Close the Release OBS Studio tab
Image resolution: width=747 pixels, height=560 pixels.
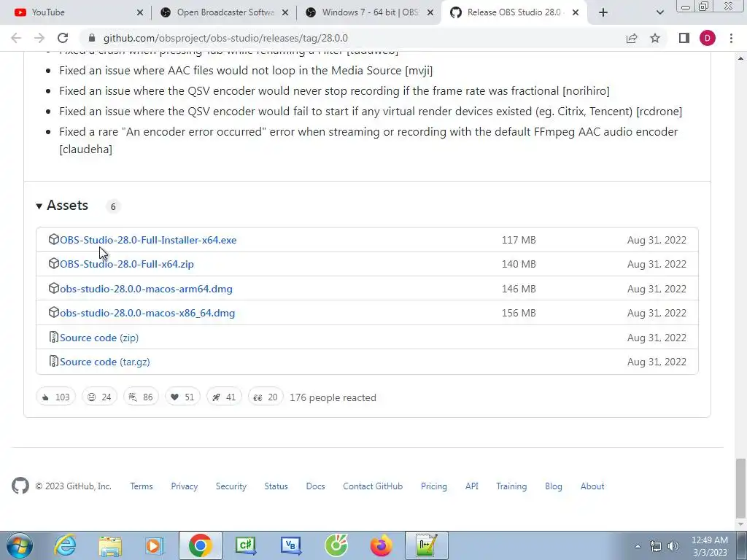coord(576,12)
